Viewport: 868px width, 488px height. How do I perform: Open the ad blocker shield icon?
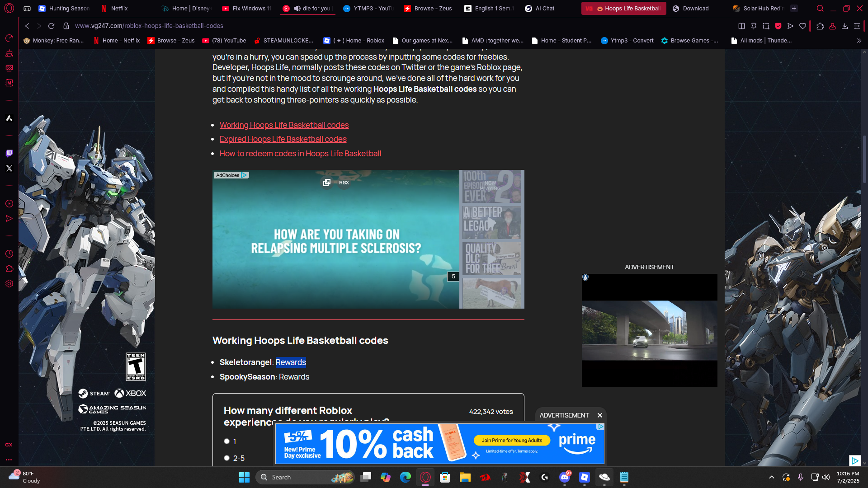point(778,26)
